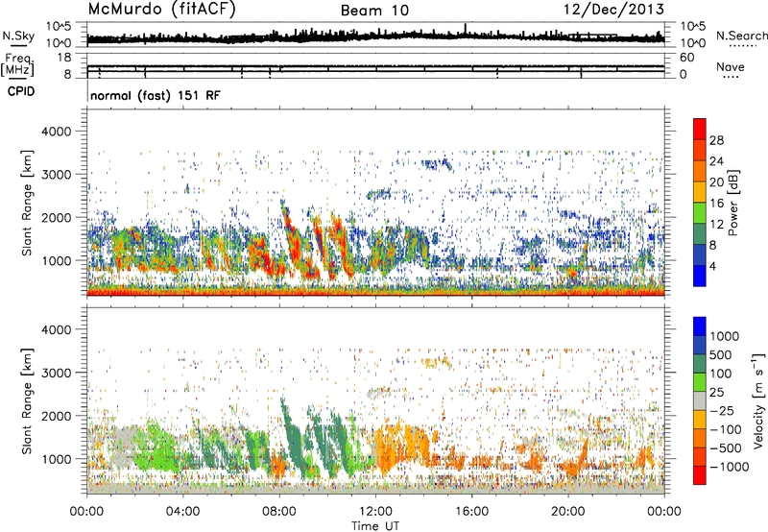
Task: Click the noise spike near 15:40 in sky-noise trace
Action: 465,29
